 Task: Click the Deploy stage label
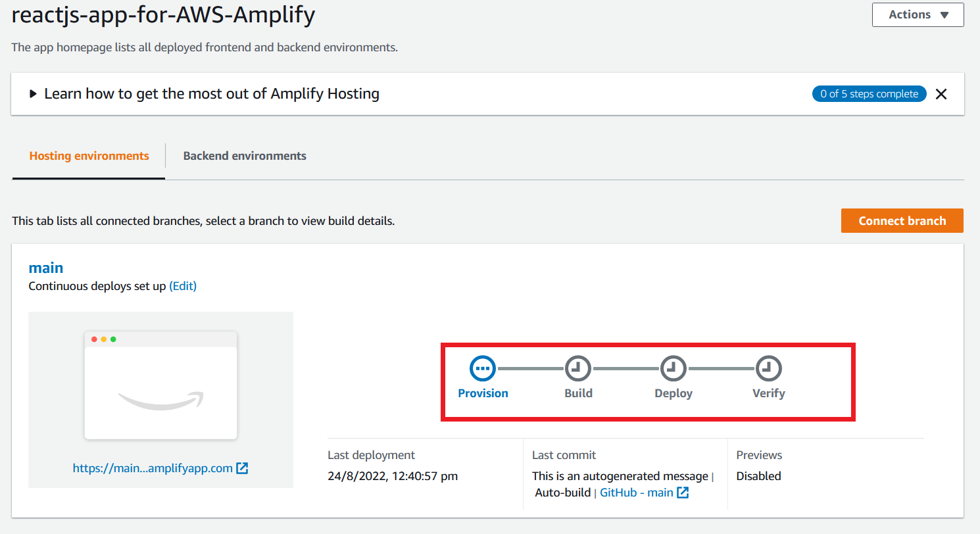click(x=674, y=393)
